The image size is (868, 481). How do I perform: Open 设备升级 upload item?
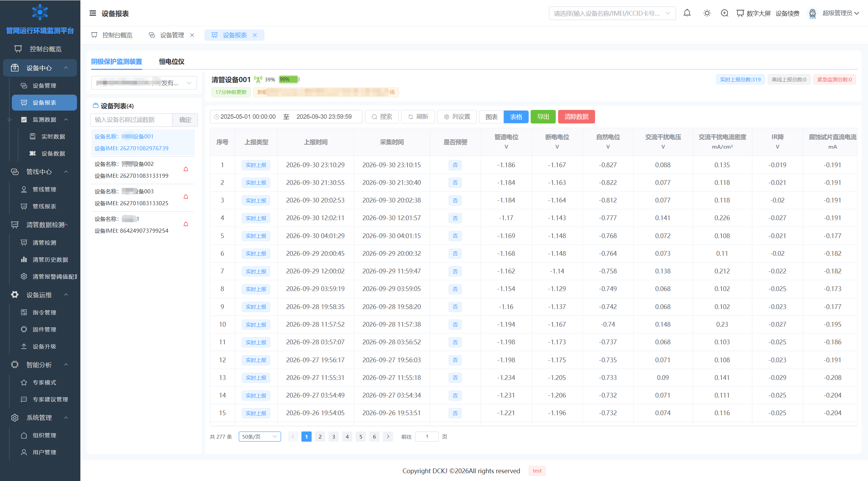(44, 346)
